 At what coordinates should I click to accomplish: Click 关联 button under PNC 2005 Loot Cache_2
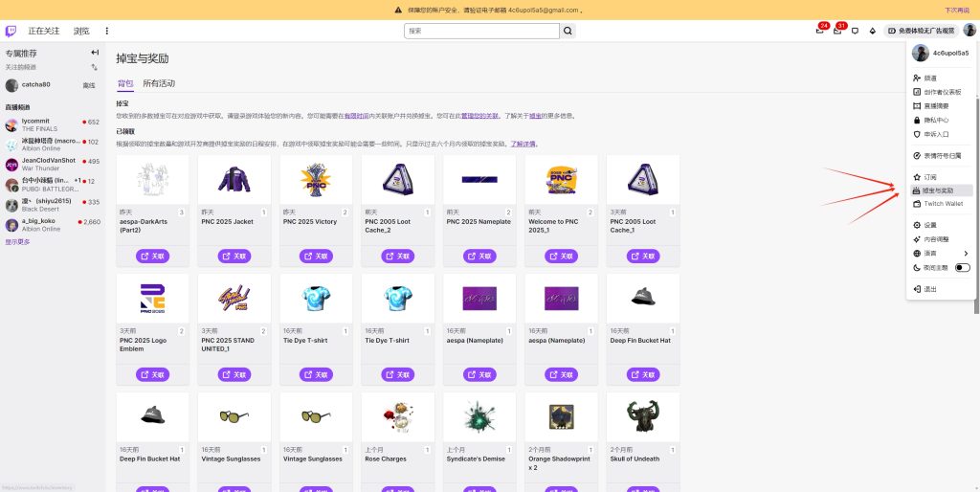[398, 257]
